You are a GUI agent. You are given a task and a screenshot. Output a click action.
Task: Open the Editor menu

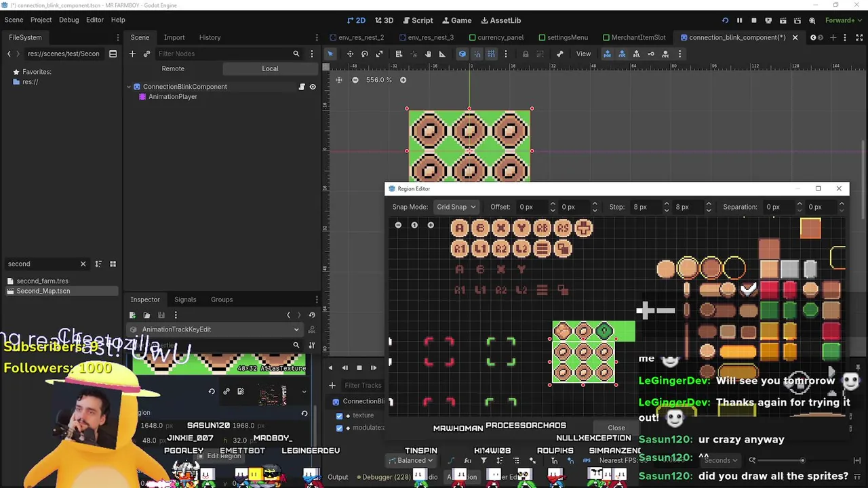(x=94, y=20)
